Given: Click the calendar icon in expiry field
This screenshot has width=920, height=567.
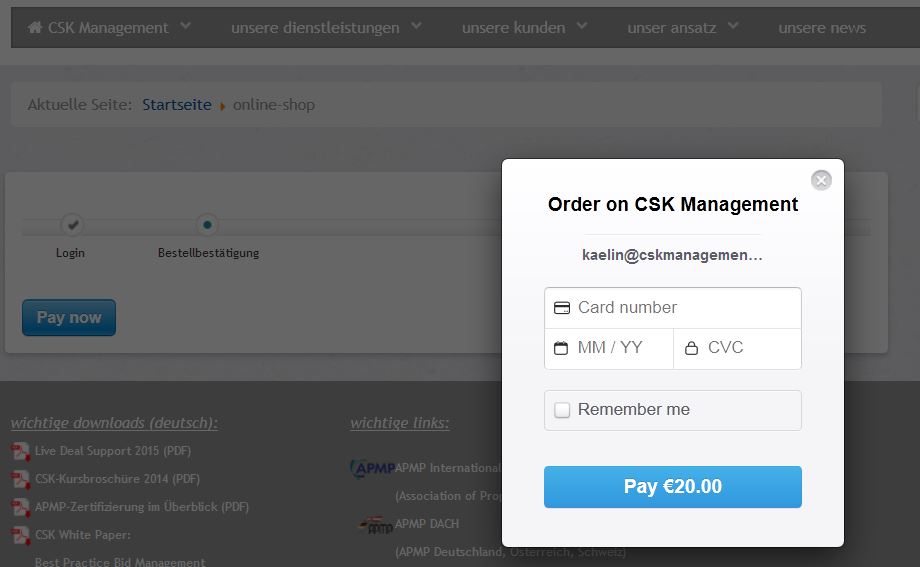Looking at the screenshot, I should click(561, 348).
